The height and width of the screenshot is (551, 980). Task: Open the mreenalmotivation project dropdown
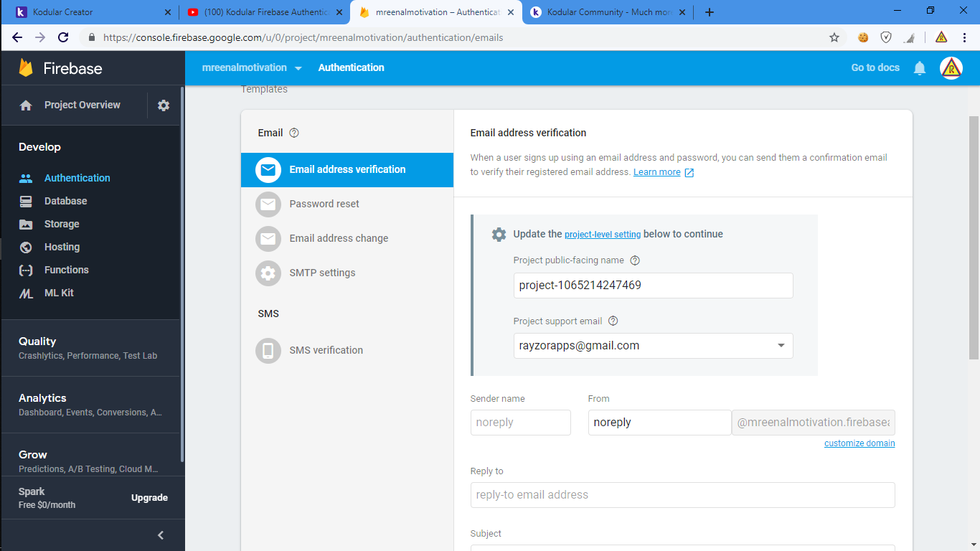tap(252, 67)
